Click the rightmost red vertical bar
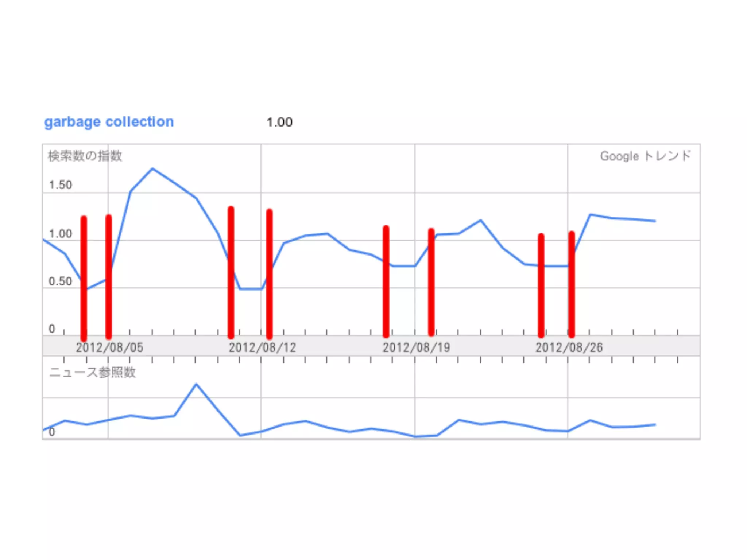Screen dimensions: 747x560 pos(571,284)
